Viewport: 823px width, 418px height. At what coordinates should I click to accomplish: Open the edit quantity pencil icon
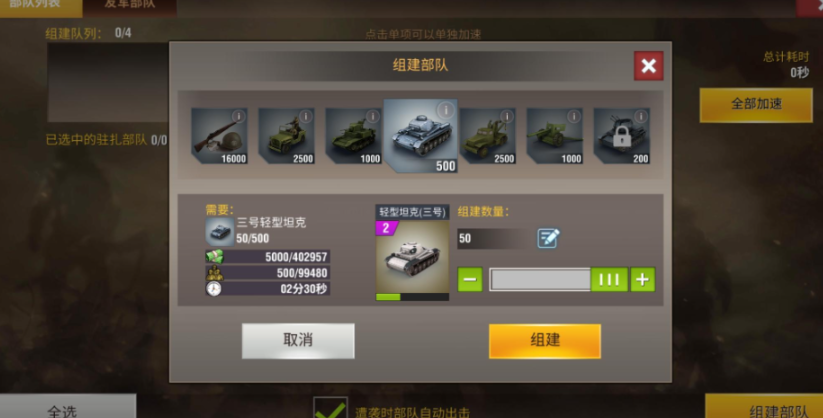(548, 238)
